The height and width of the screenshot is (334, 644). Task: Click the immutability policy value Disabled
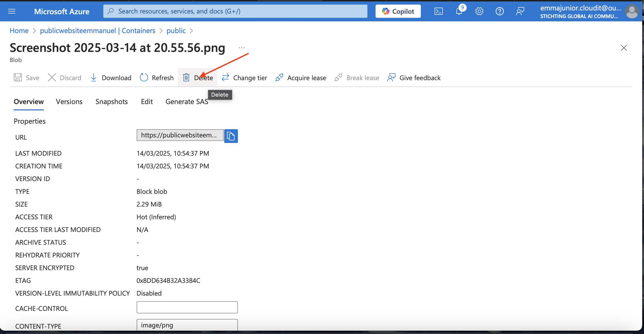[x=149, y=293]
